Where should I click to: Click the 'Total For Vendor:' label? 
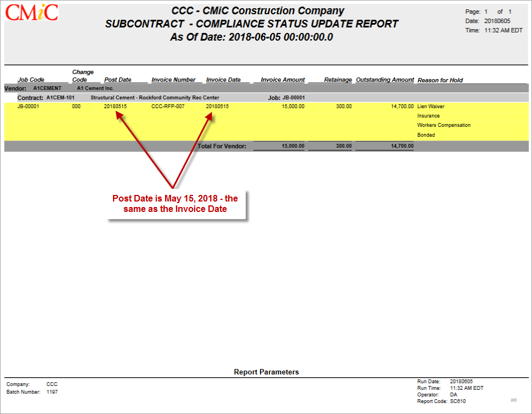point(222,146)
